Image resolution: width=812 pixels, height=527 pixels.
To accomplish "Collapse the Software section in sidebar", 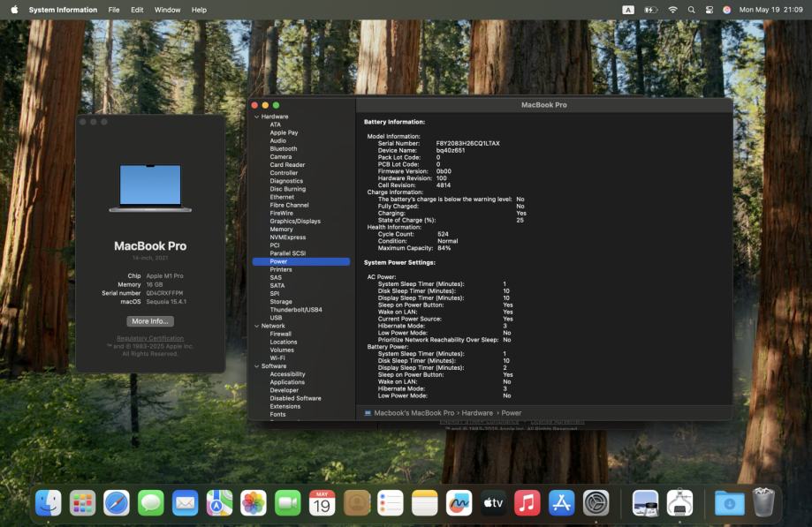I will [x=257, y=366].
